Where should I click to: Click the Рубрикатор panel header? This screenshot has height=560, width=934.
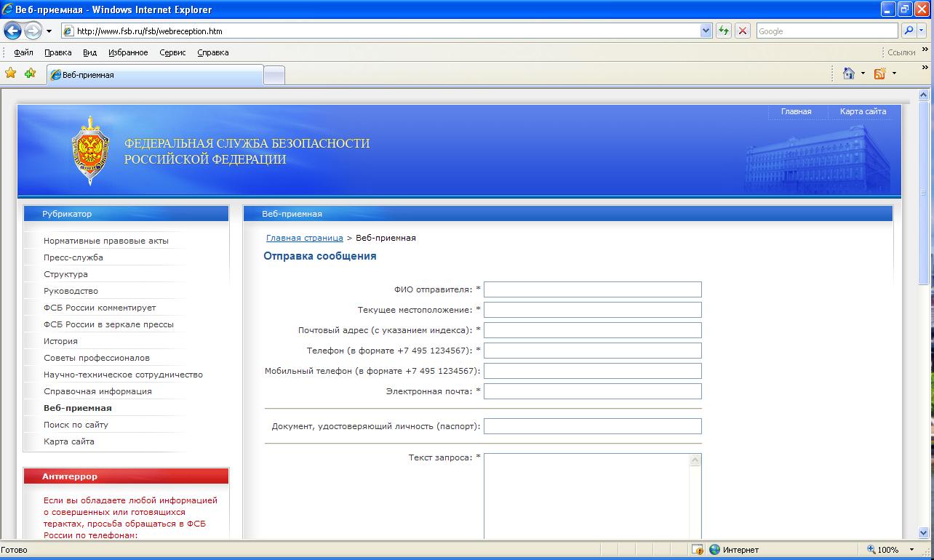coord(126,214)
